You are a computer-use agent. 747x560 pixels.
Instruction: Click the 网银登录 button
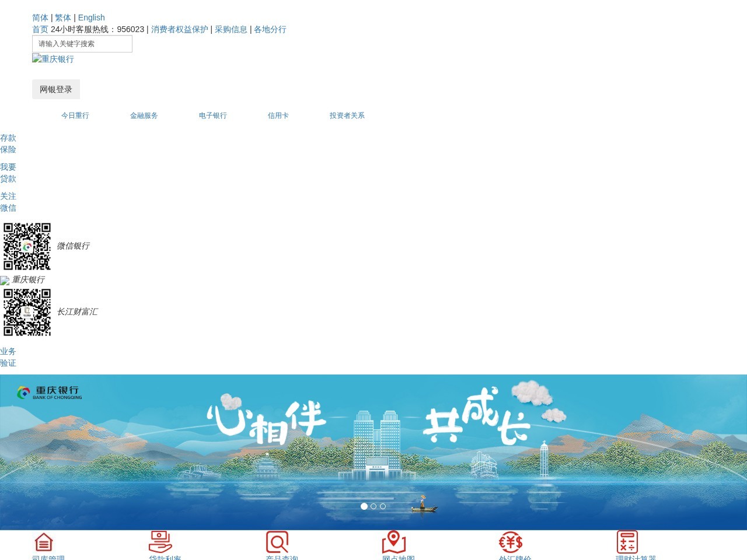point(56,89)
